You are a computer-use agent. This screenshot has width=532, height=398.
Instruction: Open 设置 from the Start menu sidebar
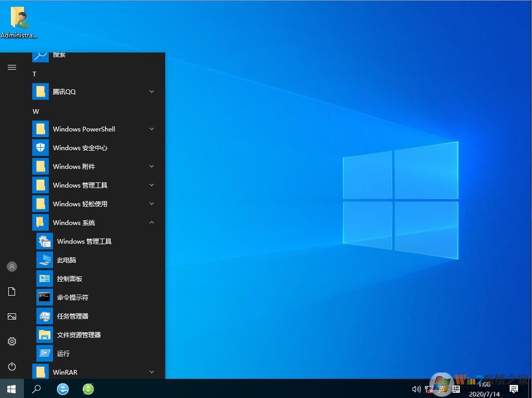(11, 341)
